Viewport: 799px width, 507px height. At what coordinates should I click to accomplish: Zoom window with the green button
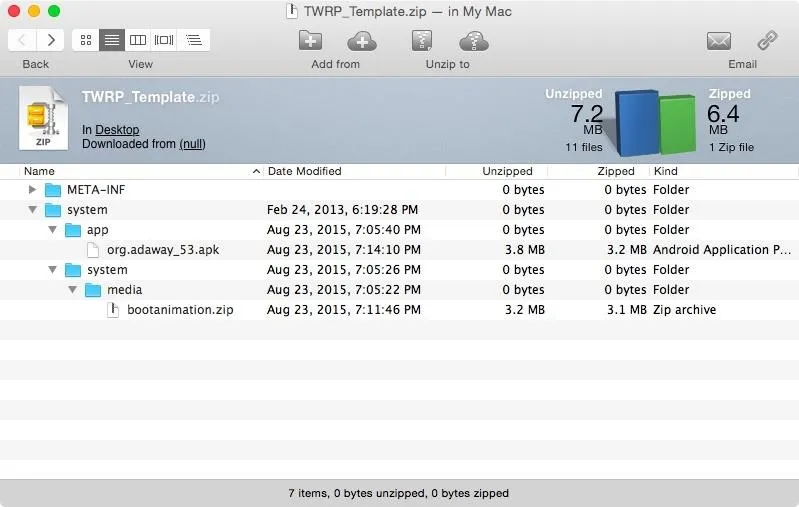tap(54, 11)
